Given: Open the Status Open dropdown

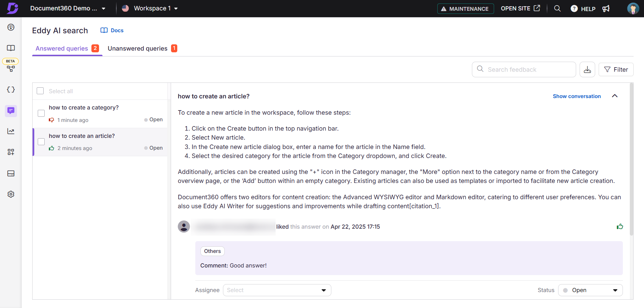Looking at the screenshot, I should [590, 290].
